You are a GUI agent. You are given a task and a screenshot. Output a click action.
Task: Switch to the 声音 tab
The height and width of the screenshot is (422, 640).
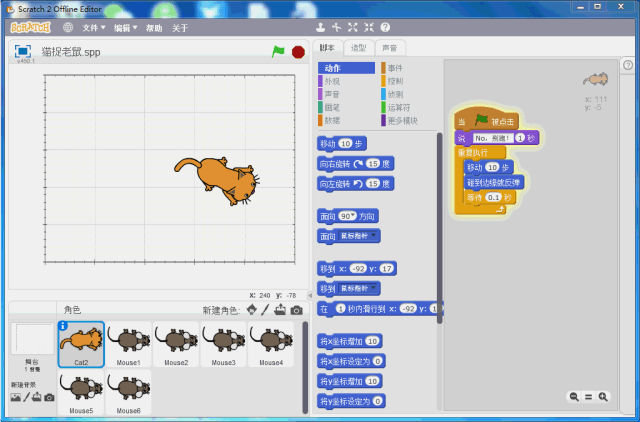click(390, 48)
